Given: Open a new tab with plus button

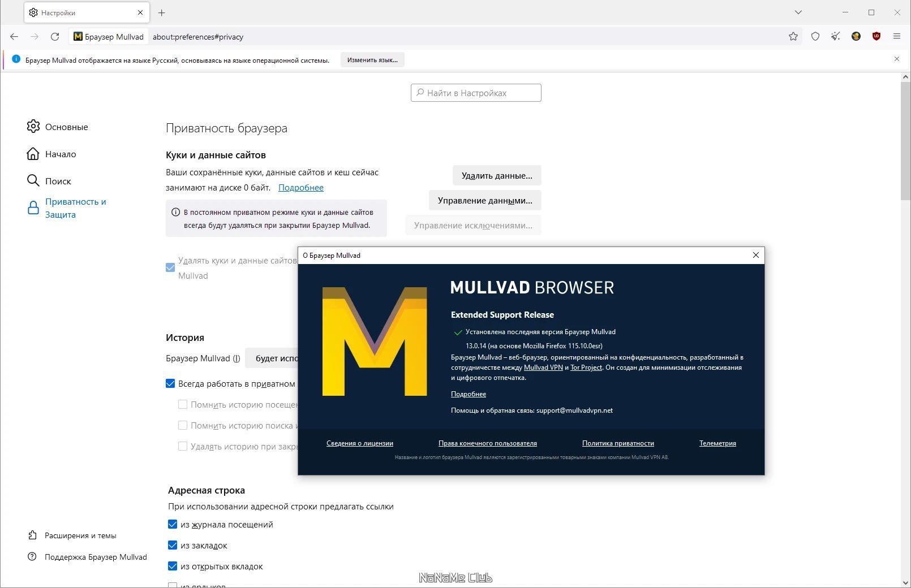Looking at the screenshot, I should (162, 12).
